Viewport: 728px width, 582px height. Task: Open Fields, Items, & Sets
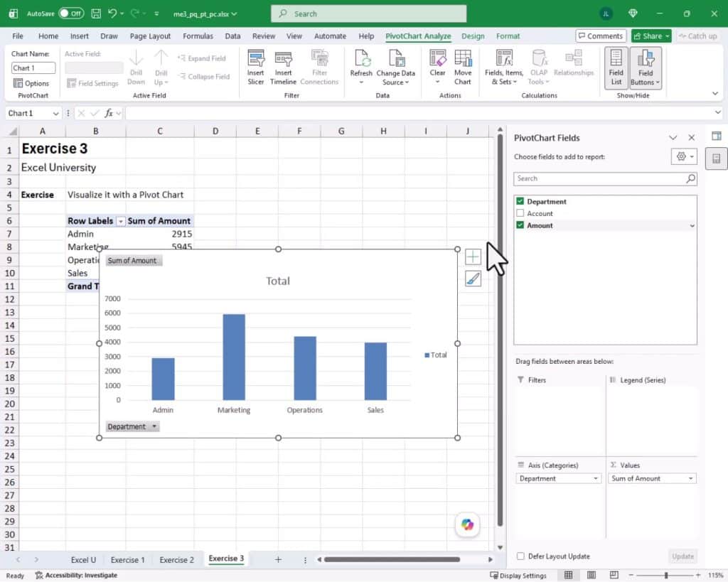504,68
